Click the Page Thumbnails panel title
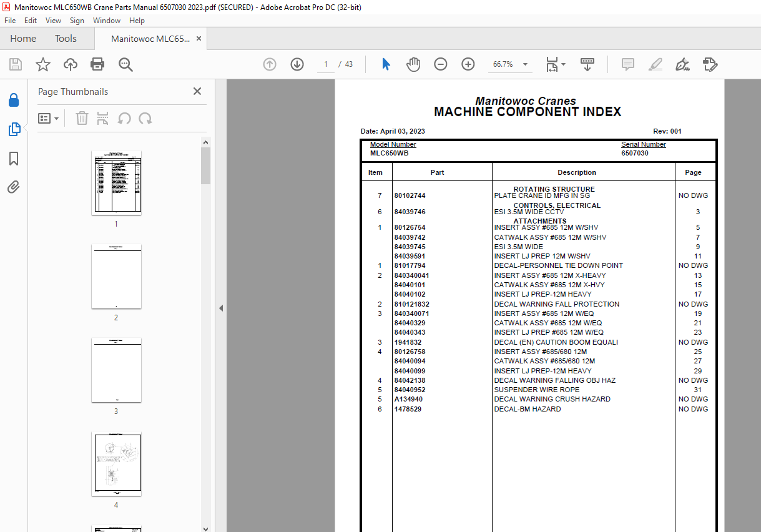 click(73, 92)
